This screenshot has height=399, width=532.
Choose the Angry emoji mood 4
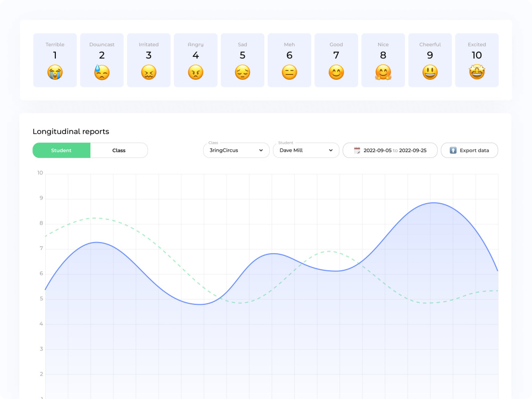point(195,60)
